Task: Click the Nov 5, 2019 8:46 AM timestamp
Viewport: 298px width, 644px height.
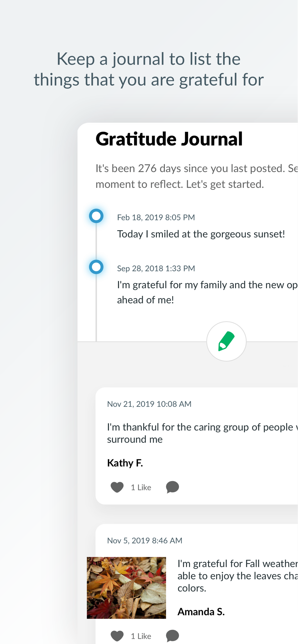Action: tap(144, 541)
